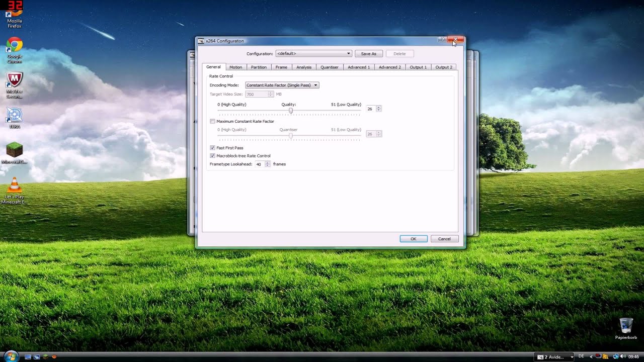
Task: Click the network tray icon
Action: (x=615, y=356)
